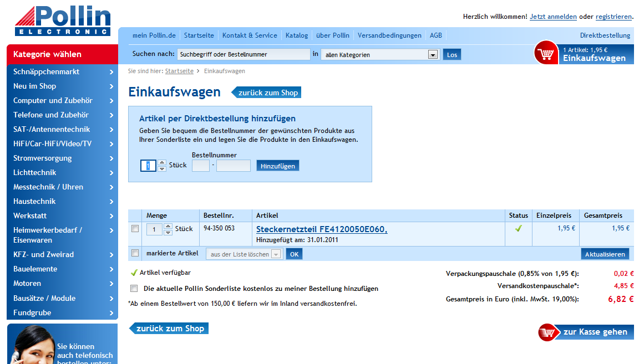This screenshot has width=639, height=364.
Task: Open Messtechnik / Uhren category
Action: click(62, 187)
